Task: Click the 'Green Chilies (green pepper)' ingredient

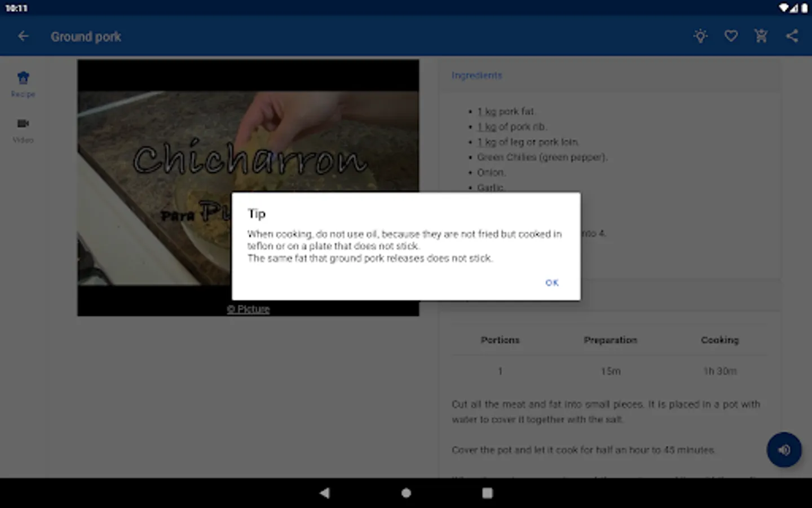Action: tap(542, 157)
